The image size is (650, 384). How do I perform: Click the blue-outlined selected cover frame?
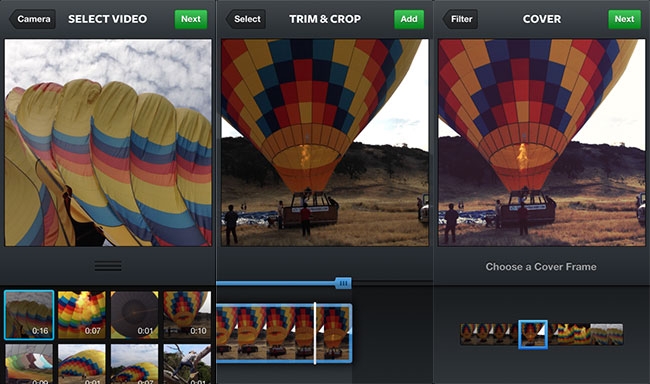533,334
